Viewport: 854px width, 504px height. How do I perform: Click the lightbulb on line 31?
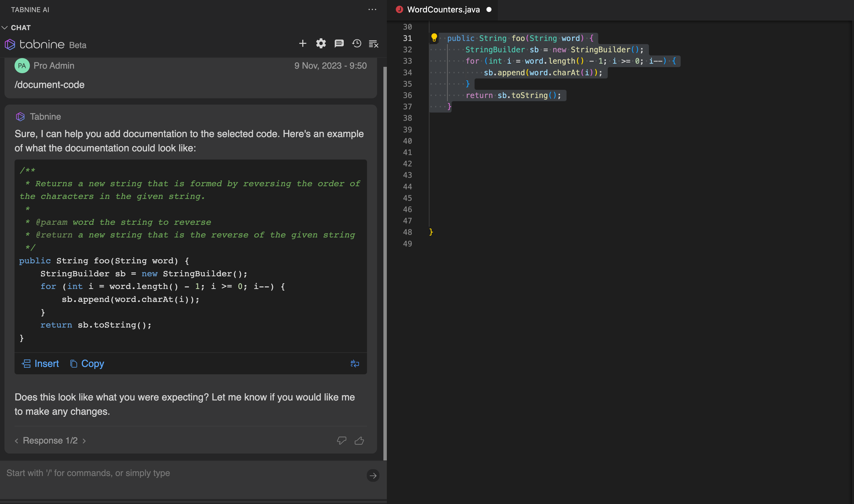[x=434, y=38]
